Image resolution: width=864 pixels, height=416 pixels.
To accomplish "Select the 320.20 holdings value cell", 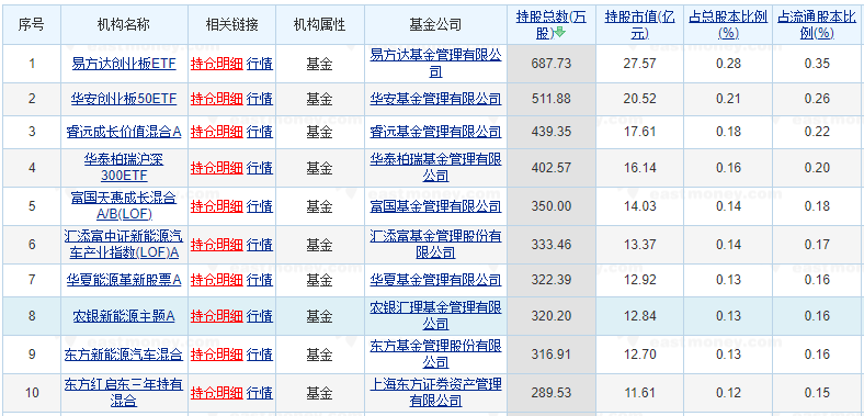I will (551, 316).
